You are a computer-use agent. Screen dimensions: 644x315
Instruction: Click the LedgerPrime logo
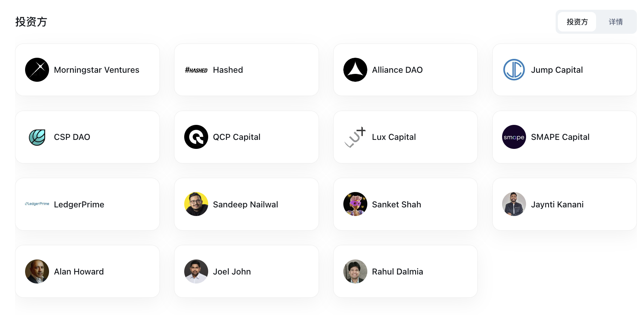click(37, 204)
